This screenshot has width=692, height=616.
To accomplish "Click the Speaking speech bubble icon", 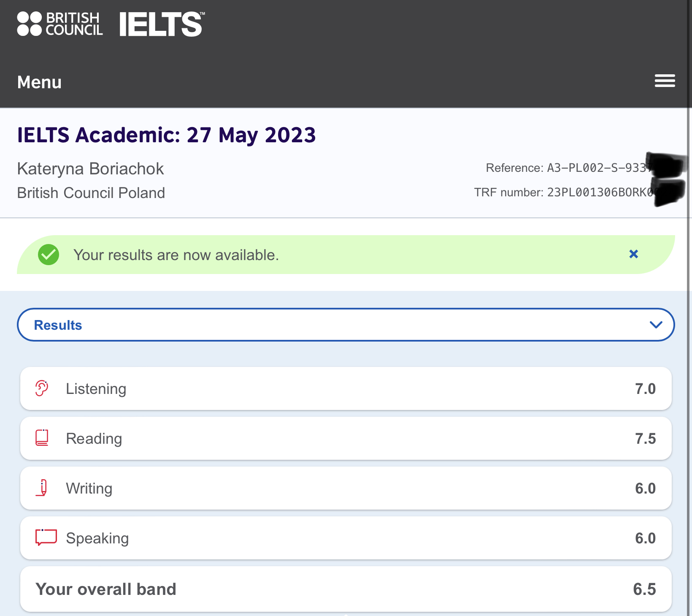I will click(46, 537).
